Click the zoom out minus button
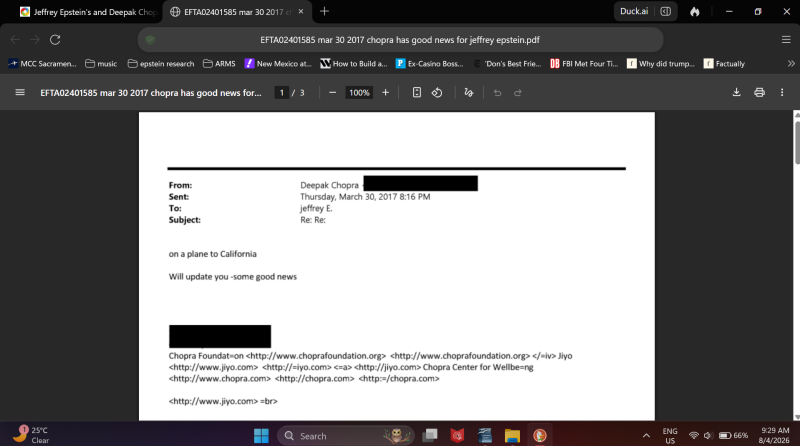The width and height of the screenshot is (800, 446). [333, 92]
